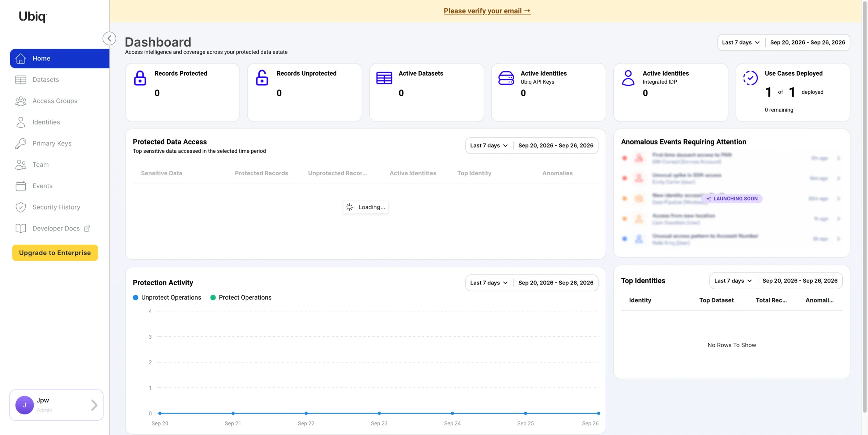This screenshot has width=868, height=435.
Task: Sort Top Identities by Top Dataset column
Action: click(716, 300)
